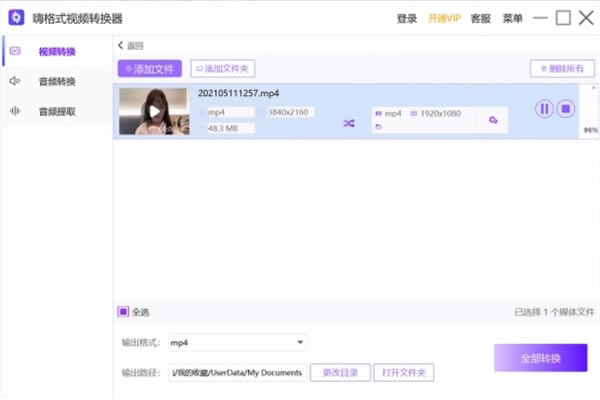Click the 输出路径 path field

[x=238, y=373]
